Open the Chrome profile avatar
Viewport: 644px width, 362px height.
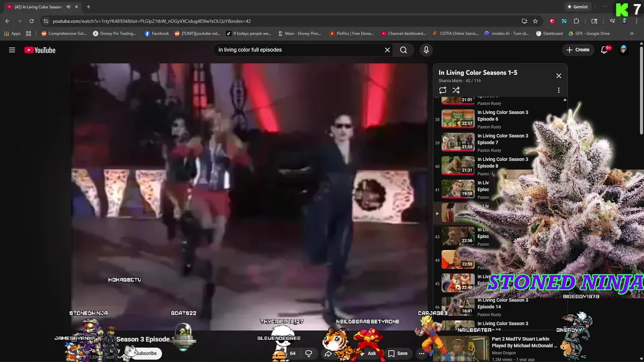624,21
